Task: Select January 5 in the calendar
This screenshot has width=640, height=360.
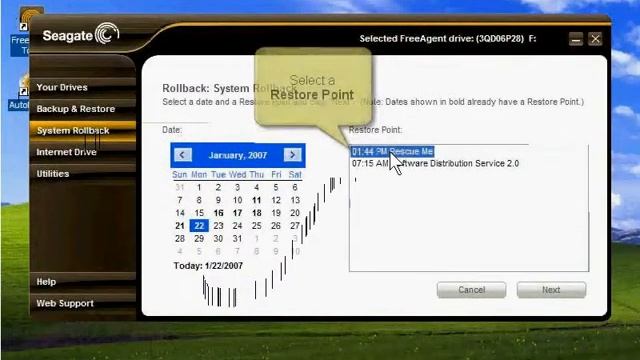Action: (276, 188)
